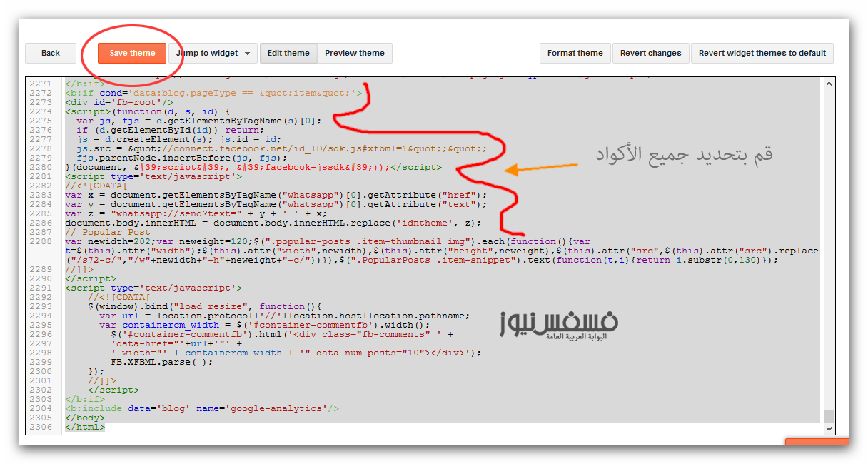
Task: Click the code editor scrollbar up arrow
Action: (x=829, y=84)
